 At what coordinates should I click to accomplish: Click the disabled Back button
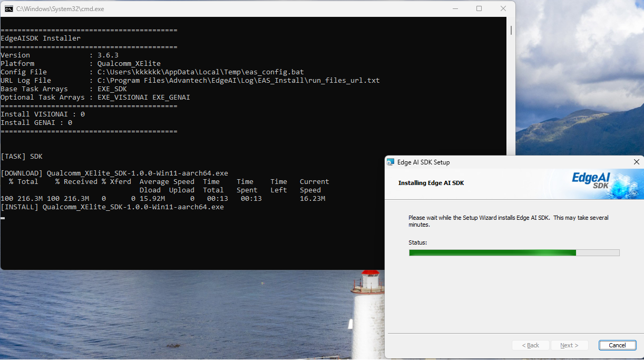pos(531,345)
